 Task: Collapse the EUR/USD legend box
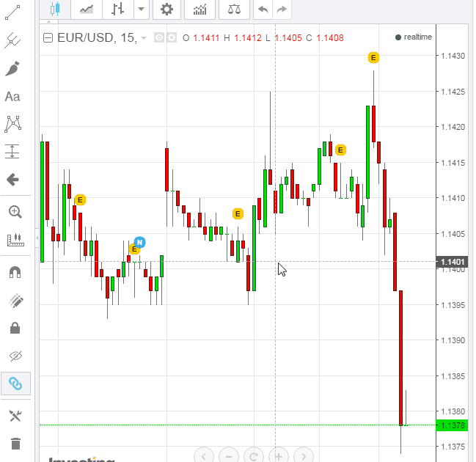coord(48,38)
